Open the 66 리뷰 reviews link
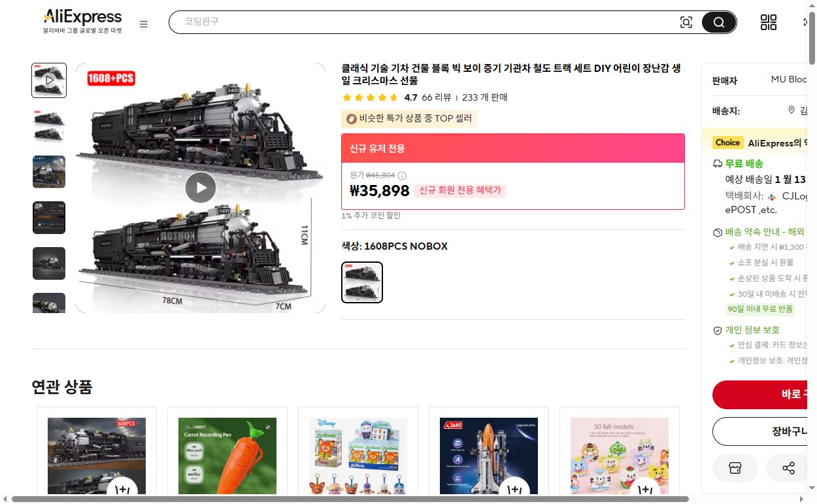Viewport: 817px width, 504px height. click(x=435, y=97)
